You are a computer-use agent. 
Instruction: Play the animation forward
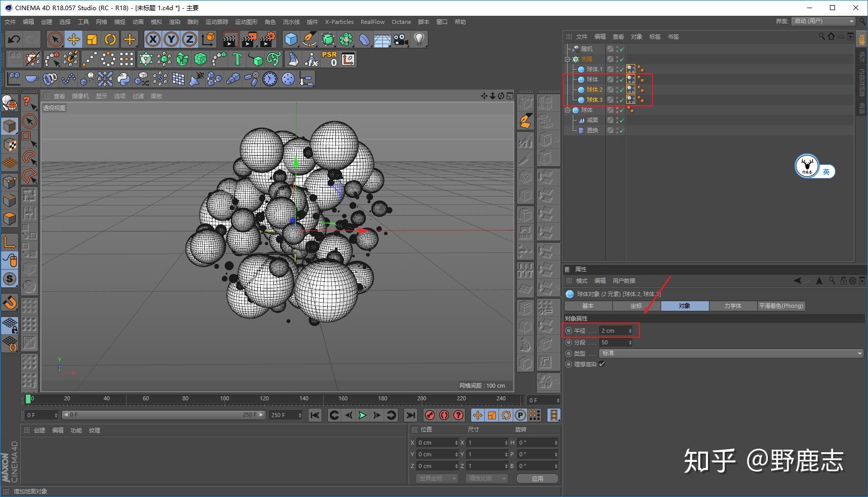point(362,415)
